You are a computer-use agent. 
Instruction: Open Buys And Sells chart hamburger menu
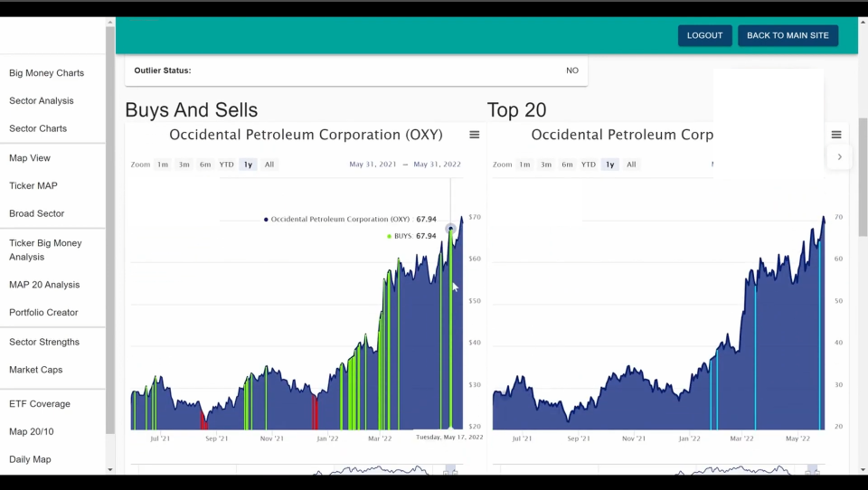coord(475,135)
